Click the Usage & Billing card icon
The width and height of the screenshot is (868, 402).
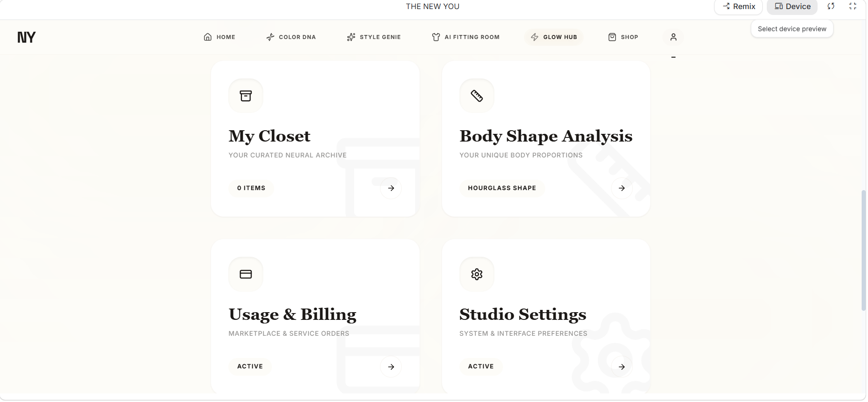tap(246, 274)
